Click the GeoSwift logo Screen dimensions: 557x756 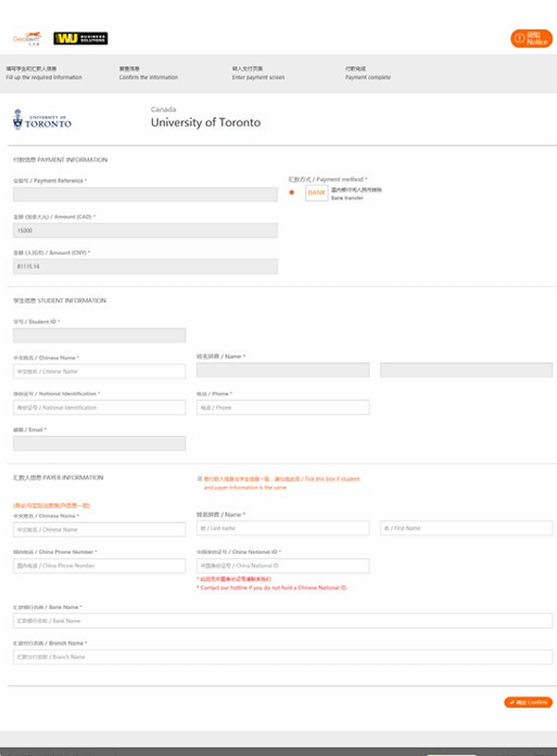click(27, 39)
